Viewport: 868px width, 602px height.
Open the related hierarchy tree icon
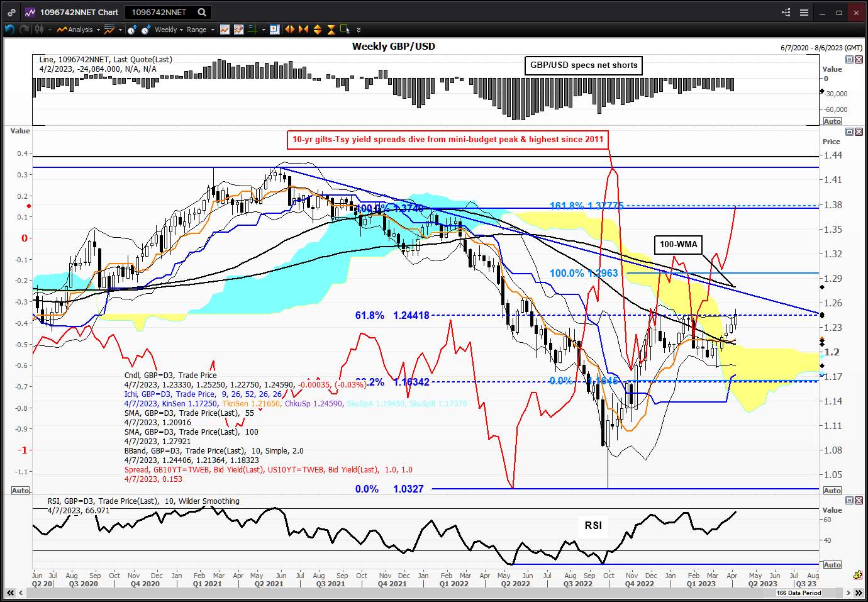[786, 12]
